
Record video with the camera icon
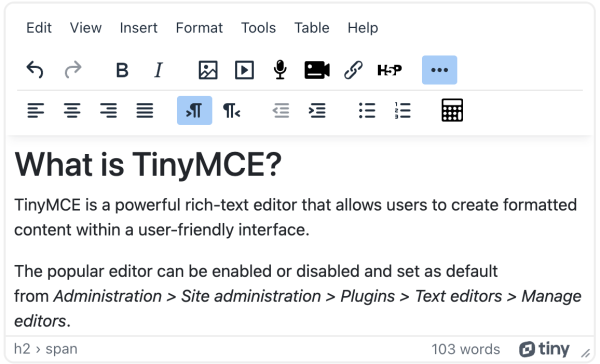317,70
